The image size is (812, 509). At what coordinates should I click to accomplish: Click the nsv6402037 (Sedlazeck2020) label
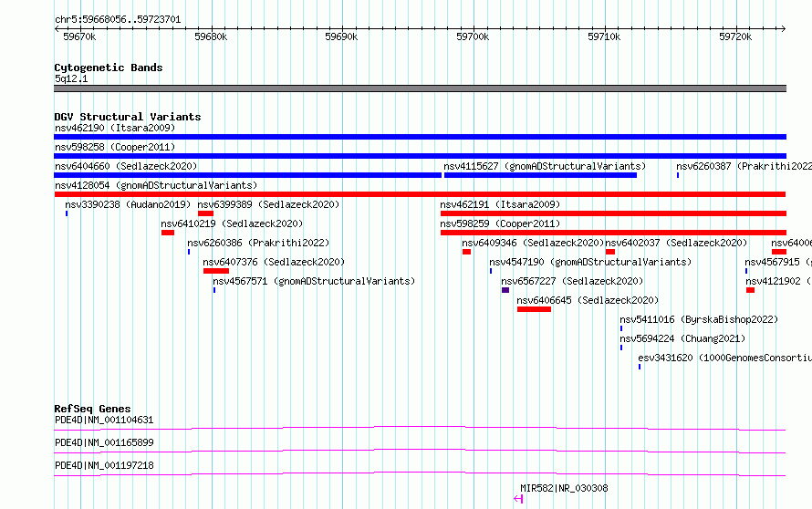coord(676,243)
